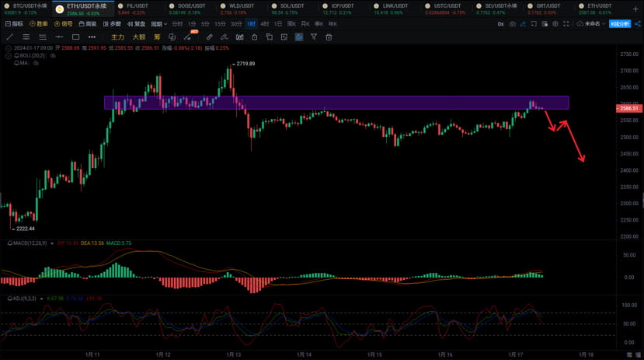This screenshot has height=360, width=644.
Task: Enter fullscreen chart mode
Action: [566, 24]
